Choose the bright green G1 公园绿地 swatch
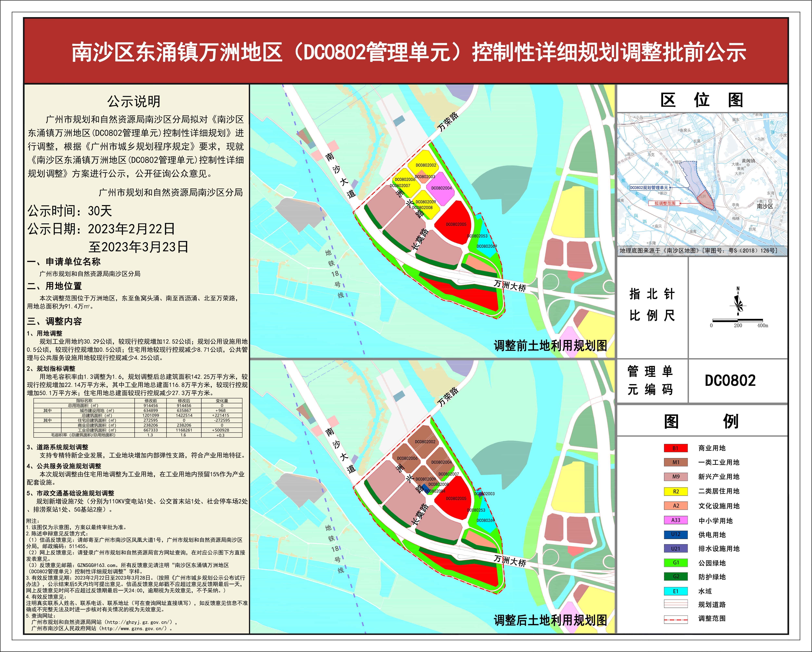The width and height of the screenshot is (812, 652). tap(676, 563)
